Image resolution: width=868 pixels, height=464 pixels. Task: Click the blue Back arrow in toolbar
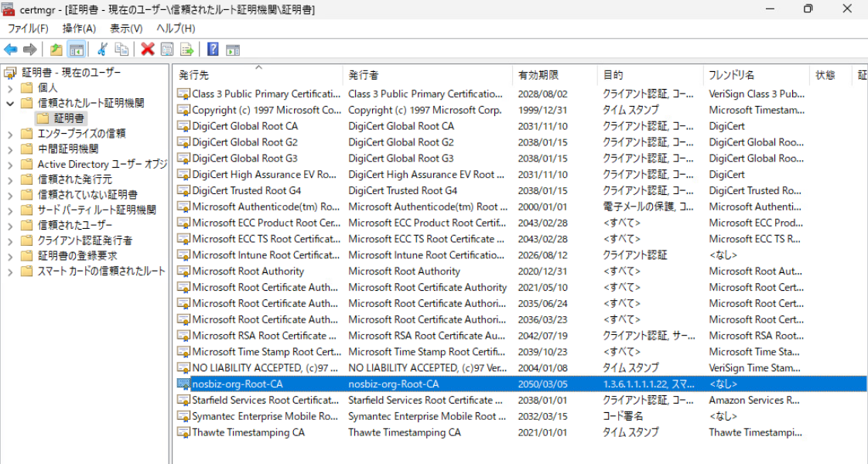[x=11, y=49]
